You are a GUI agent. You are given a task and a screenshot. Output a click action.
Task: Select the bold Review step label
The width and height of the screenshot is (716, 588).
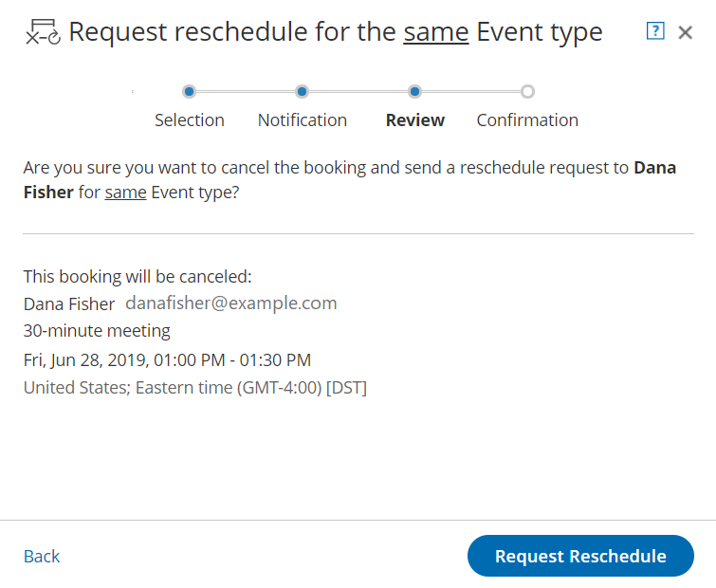click(x=414, y=120)
